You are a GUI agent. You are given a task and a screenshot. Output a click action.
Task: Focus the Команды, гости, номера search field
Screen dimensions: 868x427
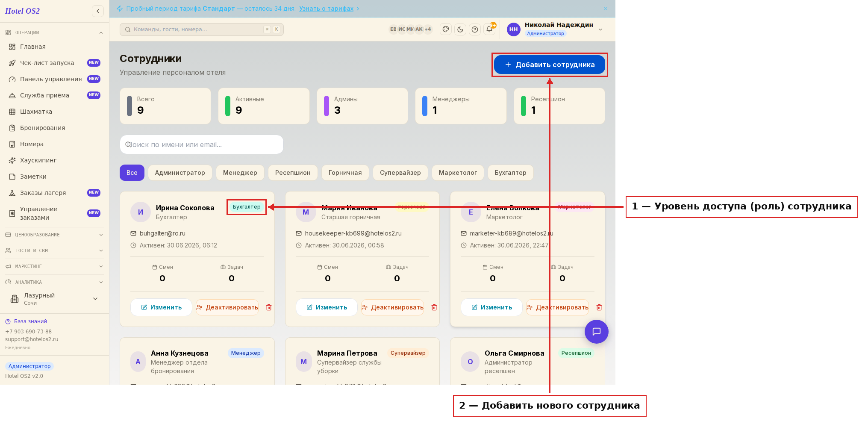[x=202, y=29]
